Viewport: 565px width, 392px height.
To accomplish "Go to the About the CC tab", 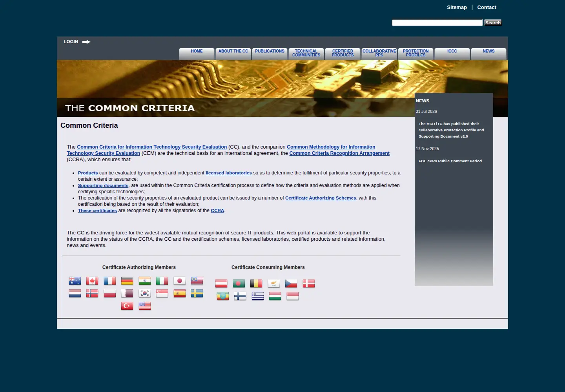I will (x=233, y=54).
